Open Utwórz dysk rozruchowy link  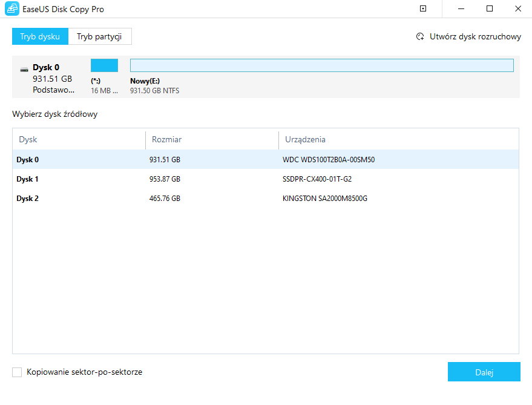[475, 36]
